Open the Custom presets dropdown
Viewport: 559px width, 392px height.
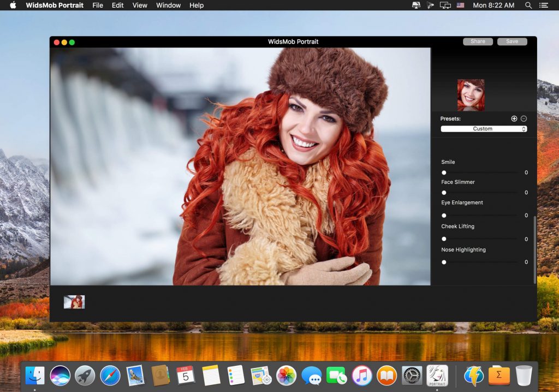[x=483, y=129]
